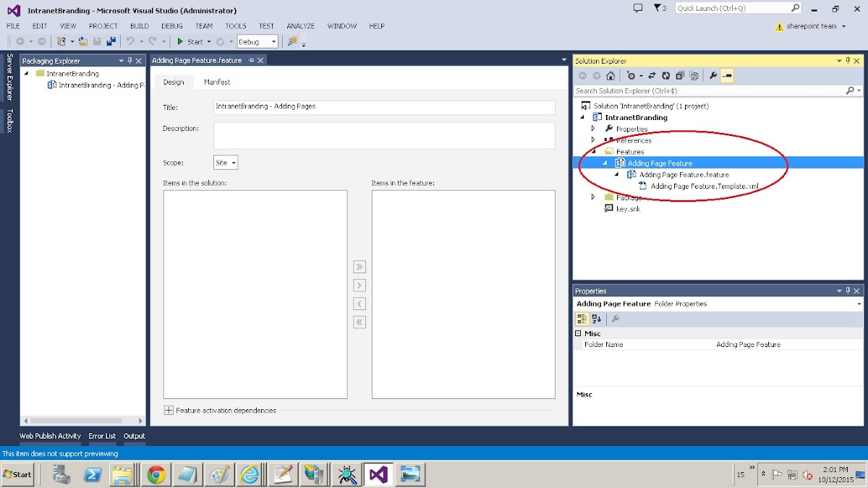
Task: Switch to the Manifest tab
Action: tap(217, 82)
